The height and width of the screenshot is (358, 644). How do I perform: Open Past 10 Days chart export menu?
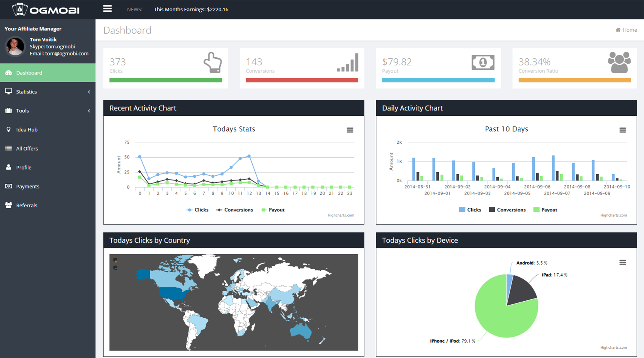(622, 130)
